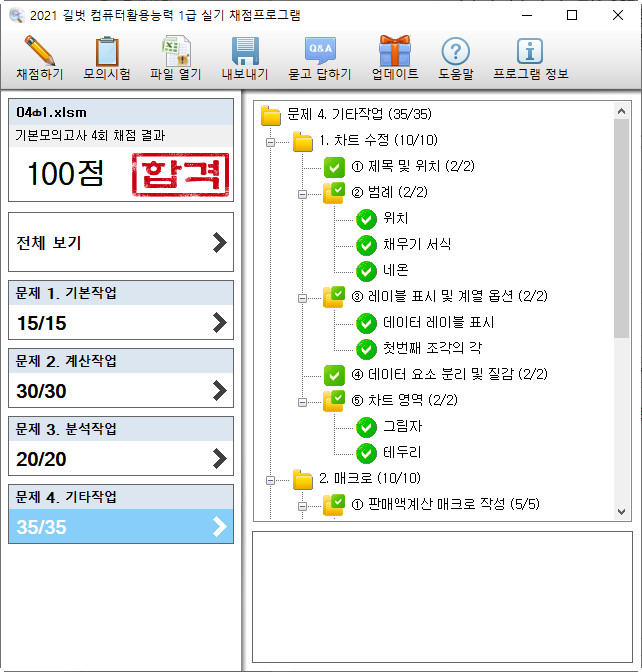The width and height of the screenshot is (642, 672).
Task: Click the tree scrollbar down arrow
Action: pos(622,511)
